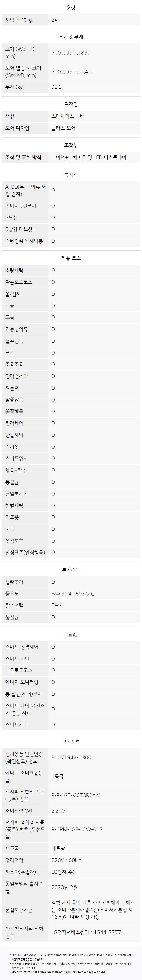
Task: Select the 세탁 용량(kg) row label
Action: (x=19, y=20)
